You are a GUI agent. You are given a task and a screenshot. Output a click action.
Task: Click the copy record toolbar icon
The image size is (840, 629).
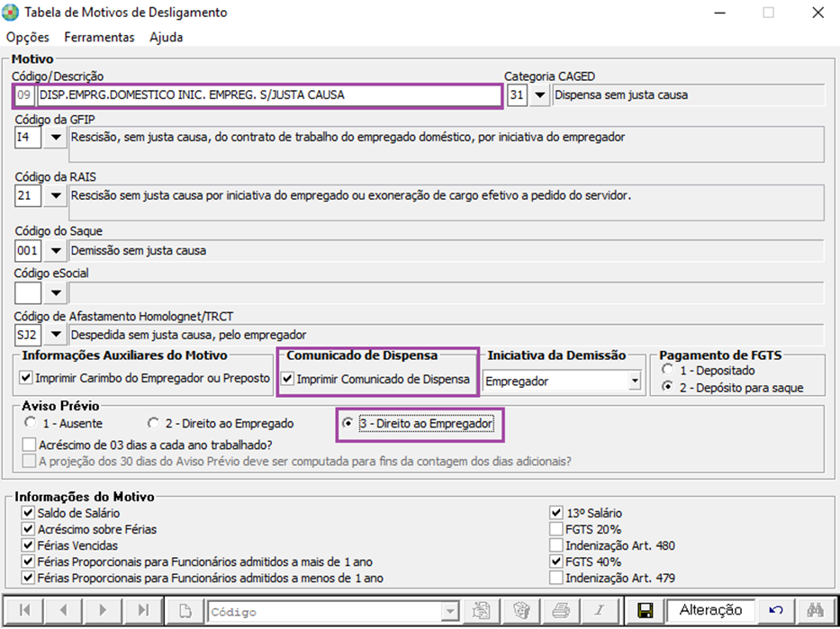tap(482, 610)
